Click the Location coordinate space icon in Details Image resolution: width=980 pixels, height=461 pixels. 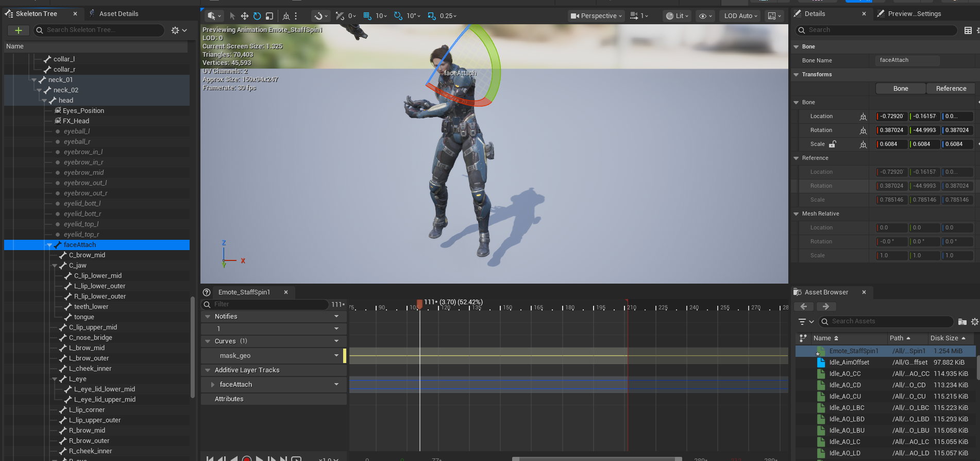coord(863,117)
